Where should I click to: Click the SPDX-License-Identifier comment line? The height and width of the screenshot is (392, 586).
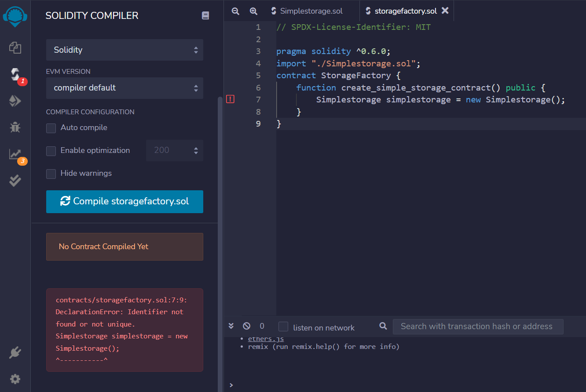(x=353, y=27)
